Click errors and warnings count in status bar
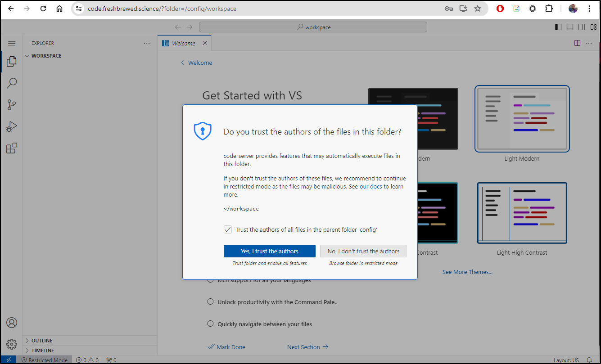 pos(87,360)
